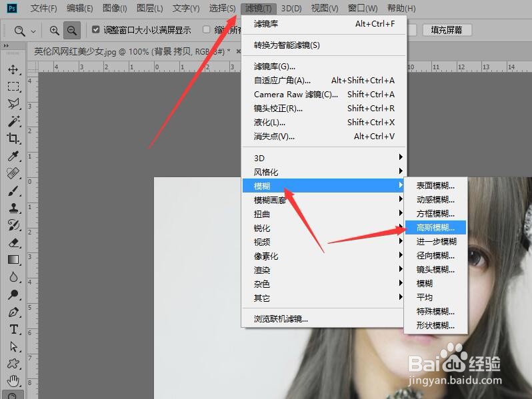Select the Pen tool
The height and width of the screenshot is (399, 532).
pyautogui.click(x=13, y=312)
